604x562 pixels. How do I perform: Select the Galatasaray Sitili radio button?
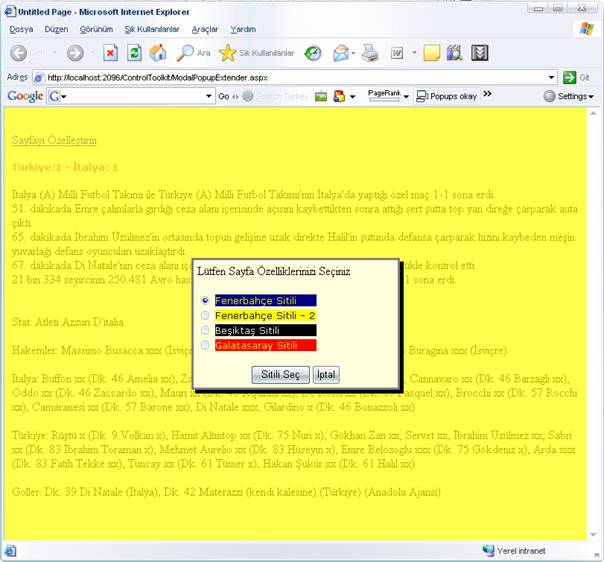[205, 345]
